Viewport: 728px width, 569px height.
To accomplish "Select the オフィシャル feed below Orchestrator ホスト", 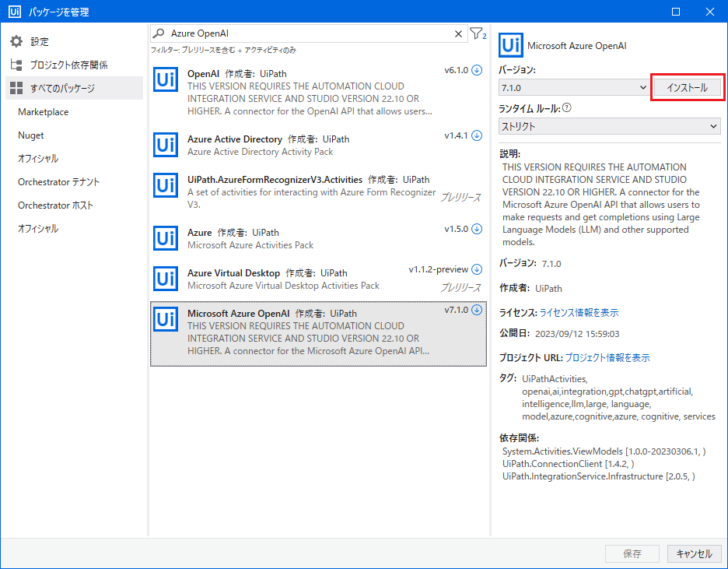I will tap(38, 229).
